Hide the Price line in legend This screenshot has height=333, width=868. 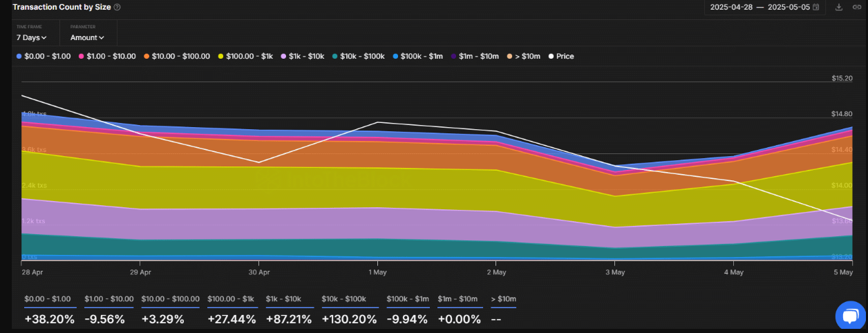tap(560, 57)
